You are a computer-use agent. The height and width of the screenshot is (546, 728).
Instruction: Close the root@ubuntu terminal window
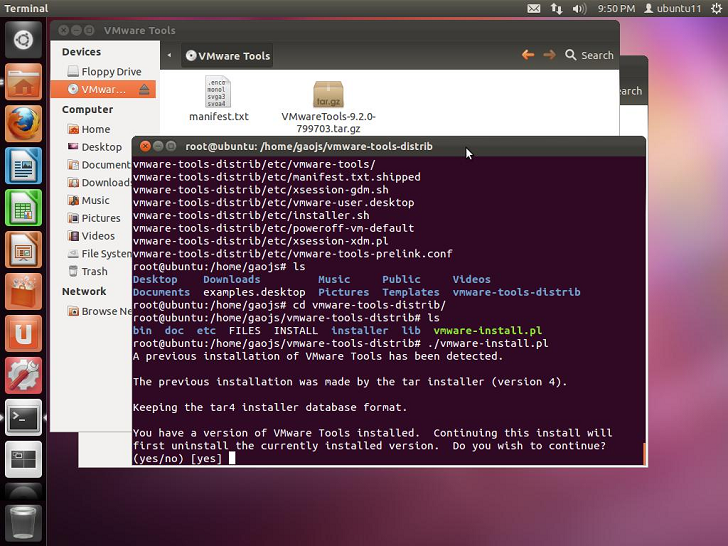point(145,146)
